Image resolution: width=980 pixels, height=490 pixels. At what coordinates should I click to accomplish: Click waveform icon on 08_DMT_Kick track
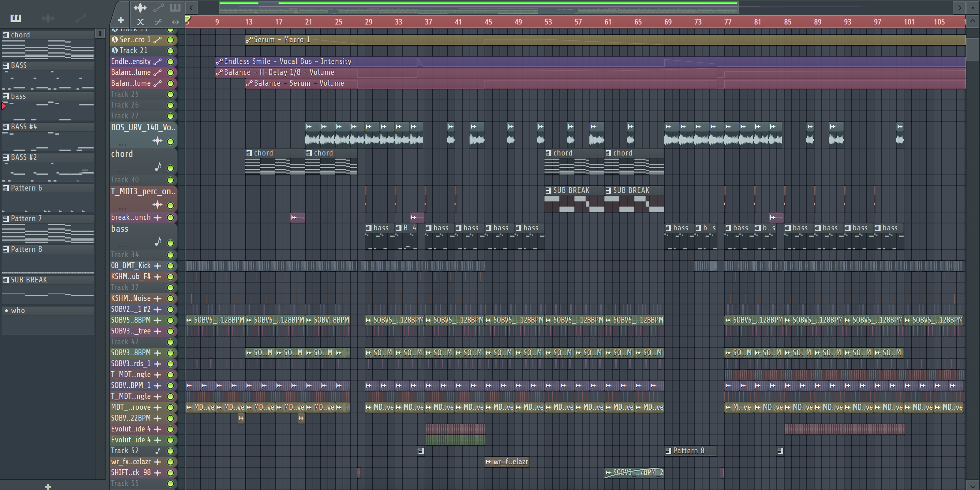click(158, 266)
